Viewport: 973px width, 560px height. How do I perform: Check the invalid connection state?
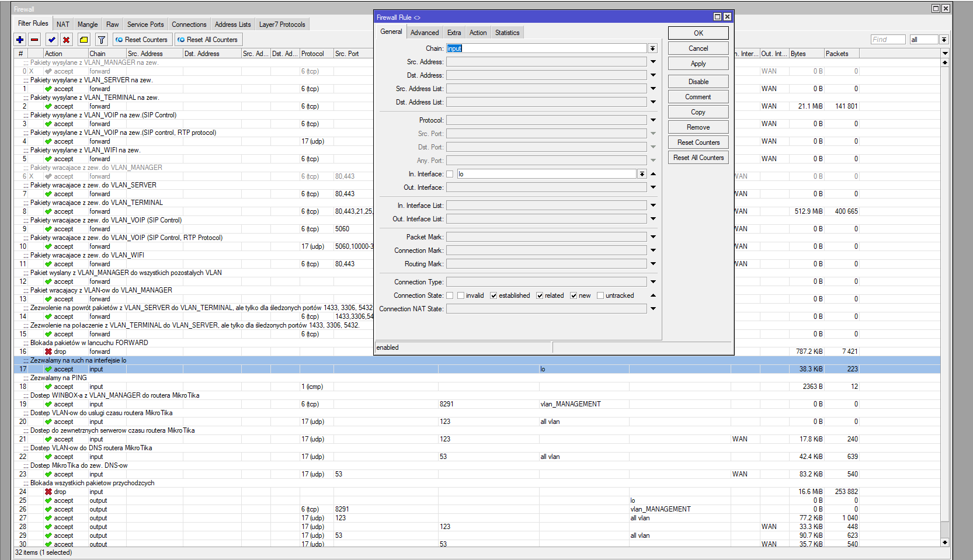click(x=461, y=295)
